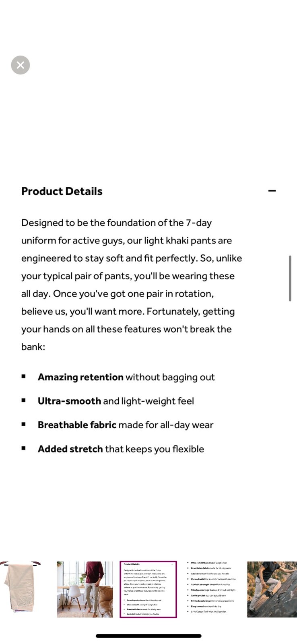The image size is (297, 644).
Task: View thumbnail of man in maroon sweater
Action: point(85,589)
